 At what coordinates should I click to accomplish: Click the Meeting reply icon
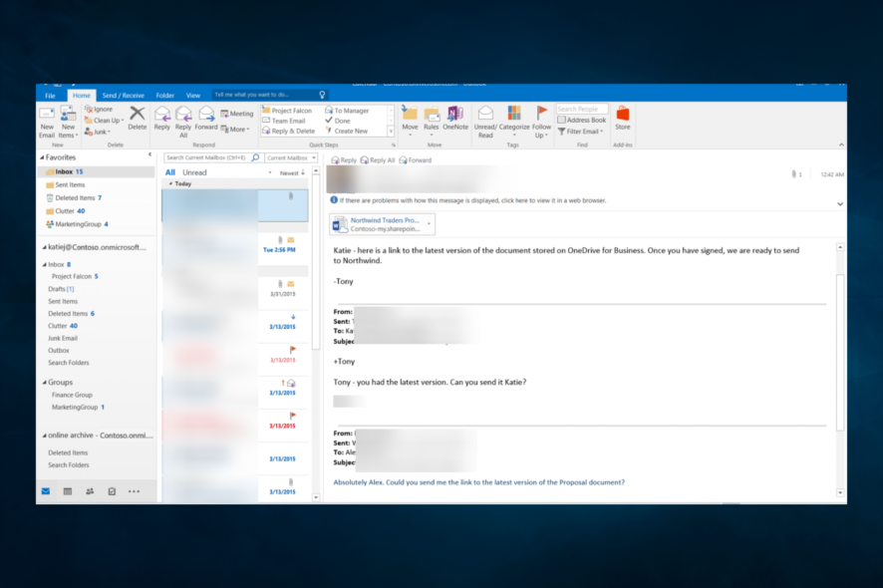[x=237, y=114]
